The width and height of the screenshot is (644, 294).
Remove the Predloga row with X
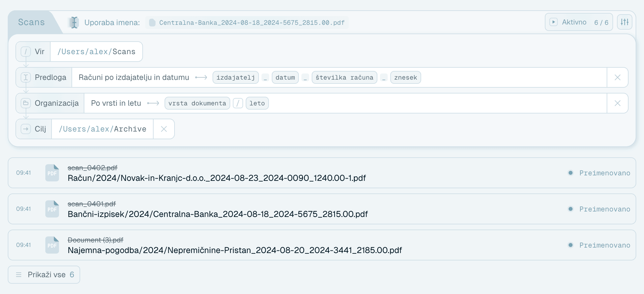pyautogui.click(x=617, y=77)
